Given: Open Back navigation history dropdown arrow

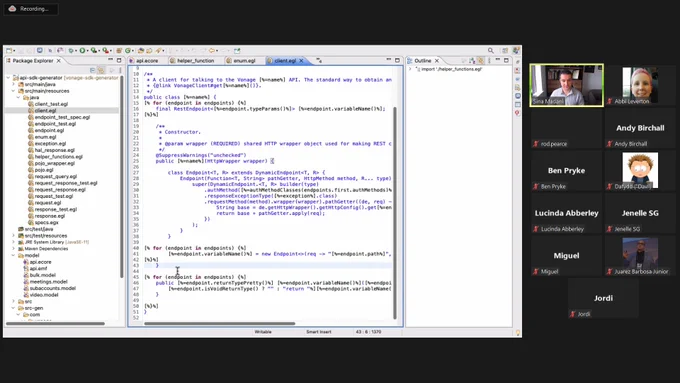Looking at the screenshot, I should tap(217, 51).
